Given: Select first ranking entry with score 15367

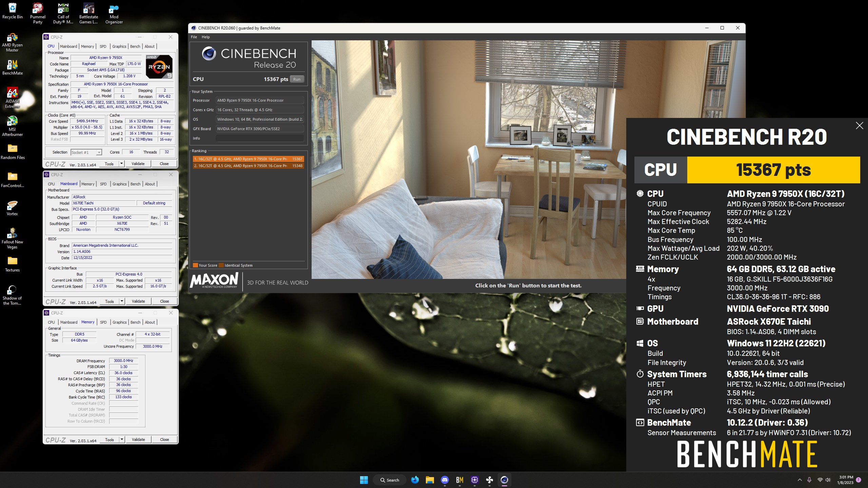Looking at the screenshot, I should [248, 159].
